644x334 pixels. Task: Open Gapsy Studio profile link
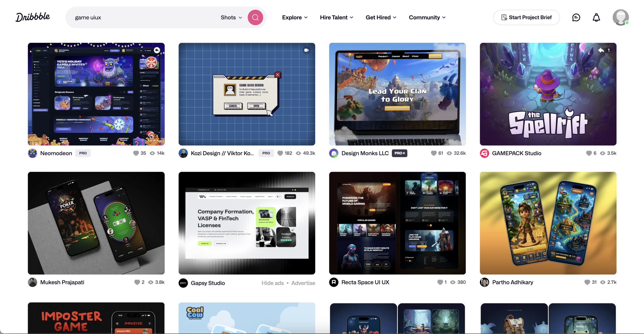point(208,283)
